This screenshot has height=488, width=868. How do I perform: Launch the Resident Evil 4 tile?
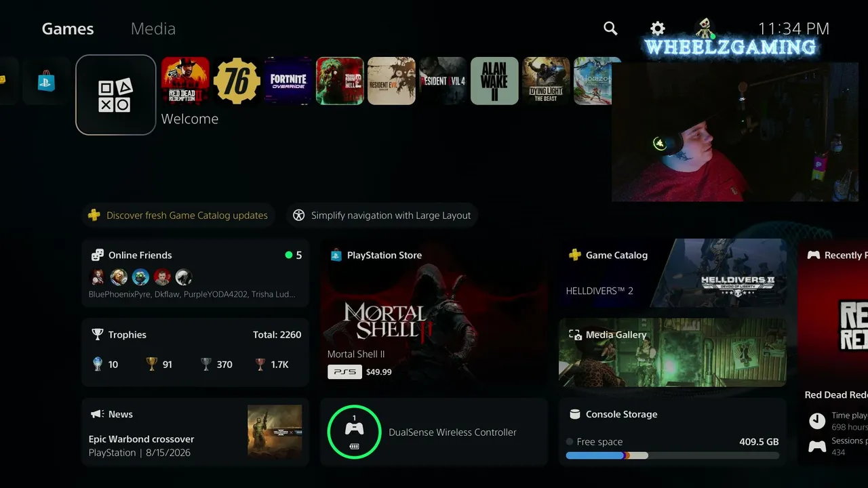[x=443, y=81]
